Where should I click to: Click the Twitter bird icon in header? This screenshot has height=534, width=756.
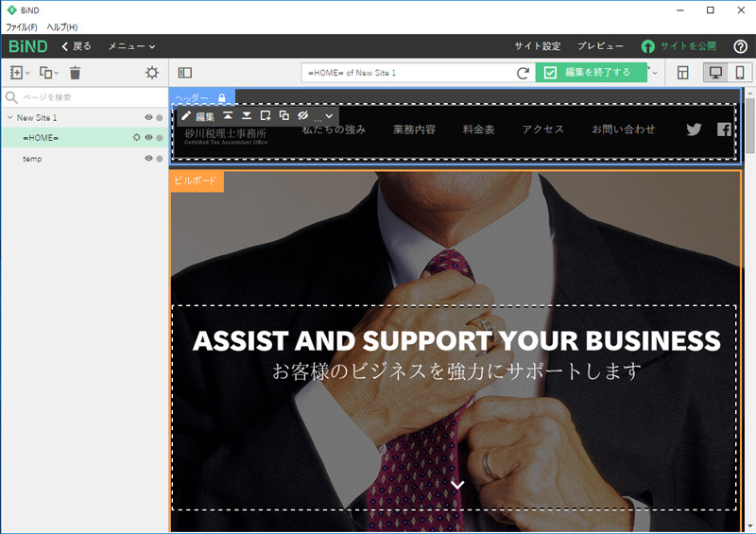tap(694, 129)
